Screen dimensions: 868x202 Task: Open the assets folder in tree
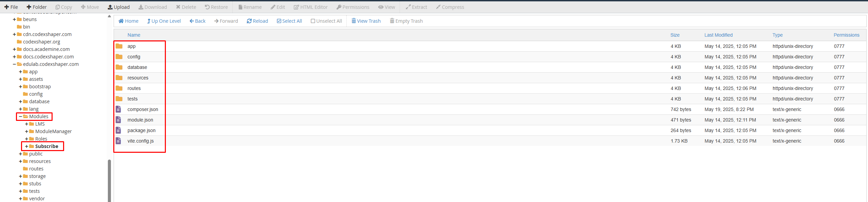(36, 79)
